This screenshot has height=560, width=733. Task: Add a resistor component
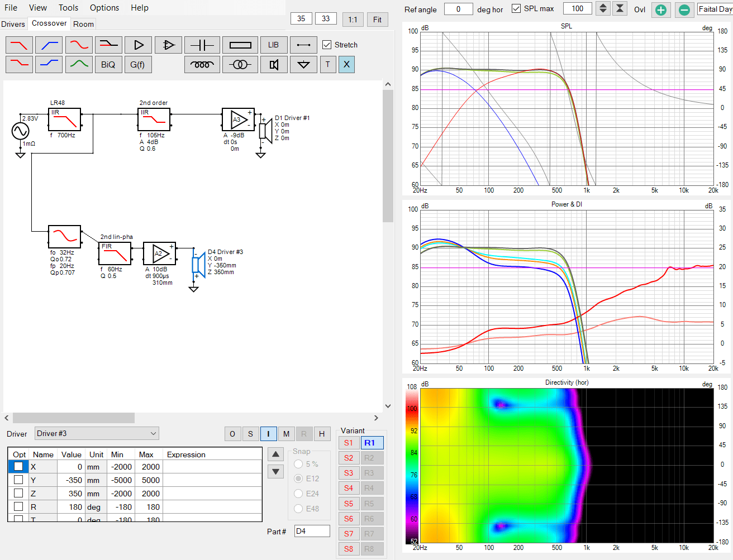pos(240,45)
